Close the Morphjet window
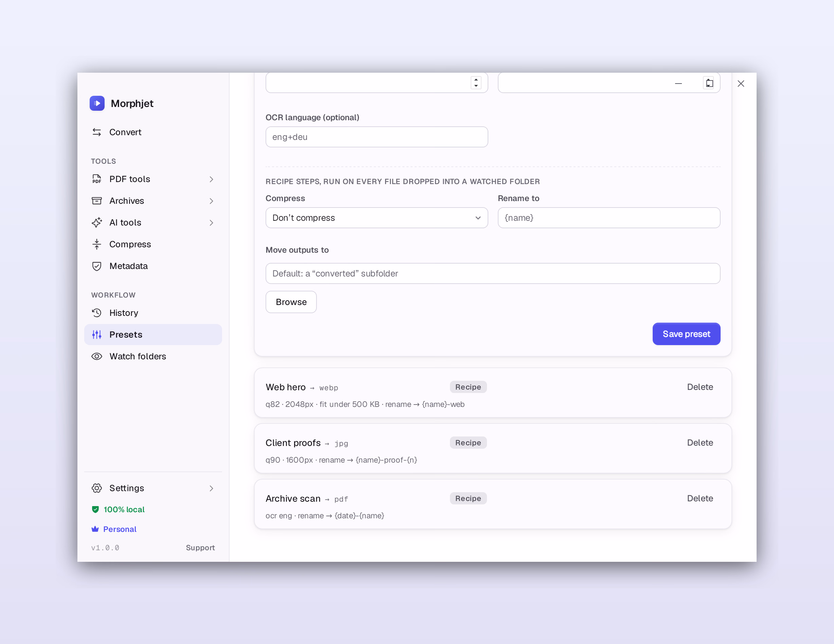The width and height of the screenshot is (834, 644). pos(741,83)
